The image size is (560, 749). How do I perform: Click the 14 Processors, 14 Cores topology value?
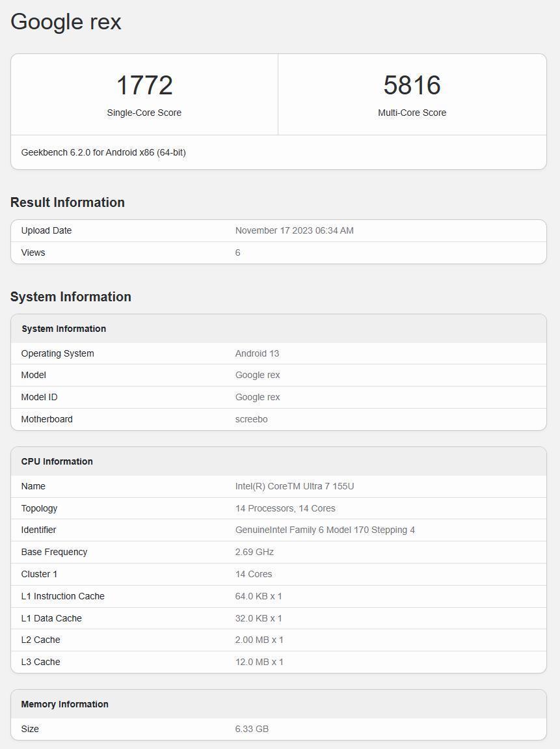tap(285, 508)
